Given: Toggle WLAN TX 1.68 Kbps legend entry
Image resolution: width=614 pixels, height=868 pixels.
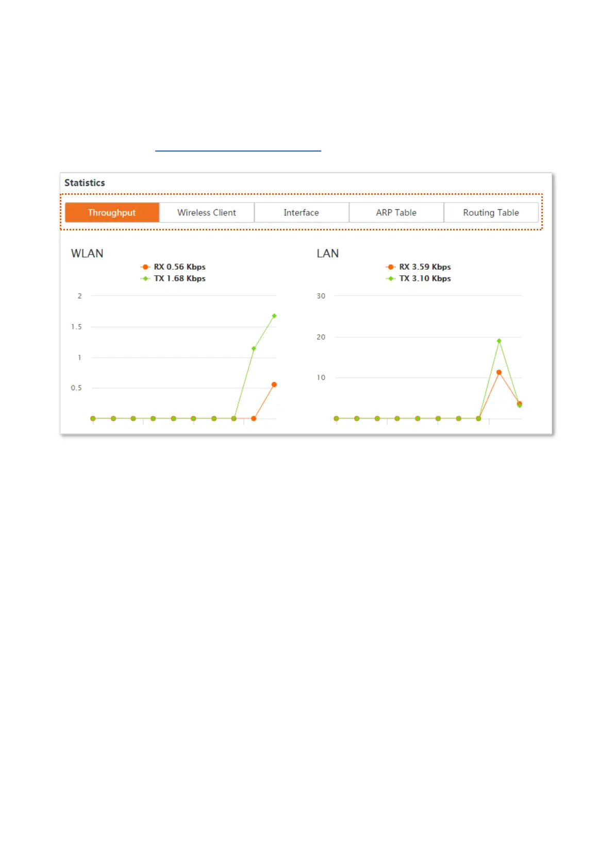Looking at the screenshot, I should (x=173, y=278).
